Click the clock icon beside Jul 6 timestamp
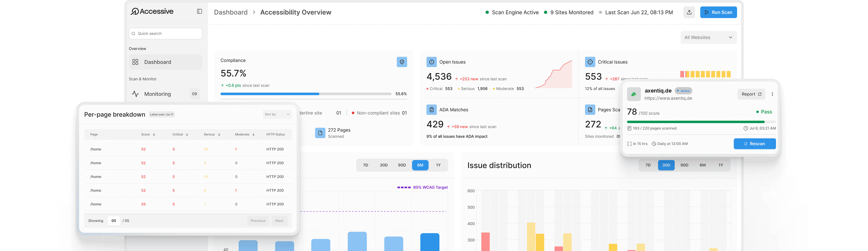 click(x=746, y=128)
